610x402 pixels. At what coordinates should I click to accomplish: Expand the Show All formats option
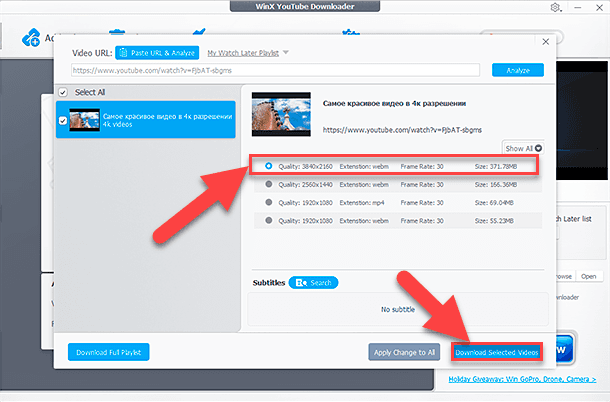click(x=523, y=148)
